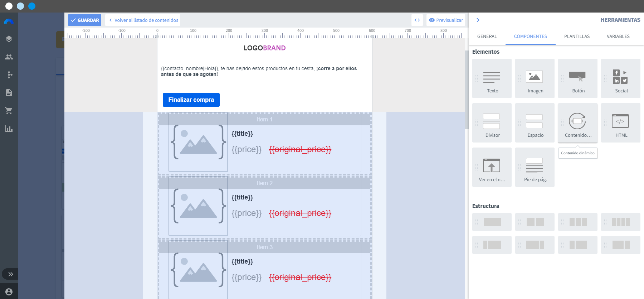Click the {{original_price}} text in Item 3
Image resolution: width=644 pixels, height=299 pixels.
tap(300, 277)
